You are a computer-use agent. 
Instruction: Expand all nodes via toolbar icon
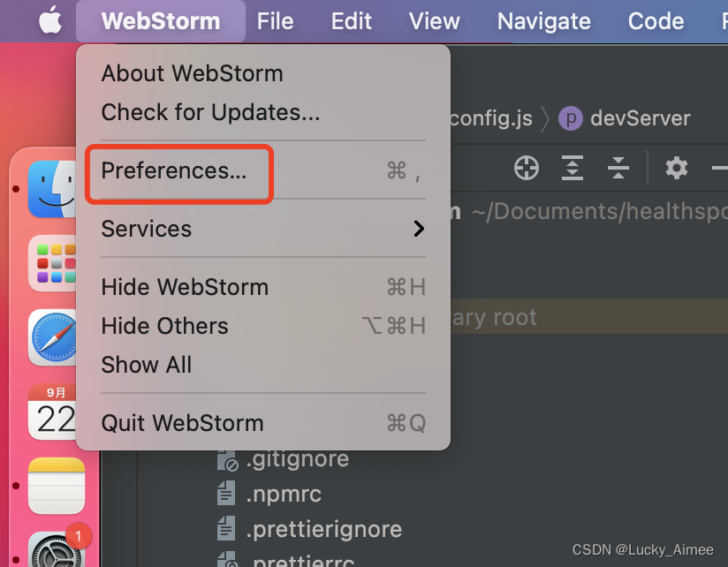coord(572,167)
